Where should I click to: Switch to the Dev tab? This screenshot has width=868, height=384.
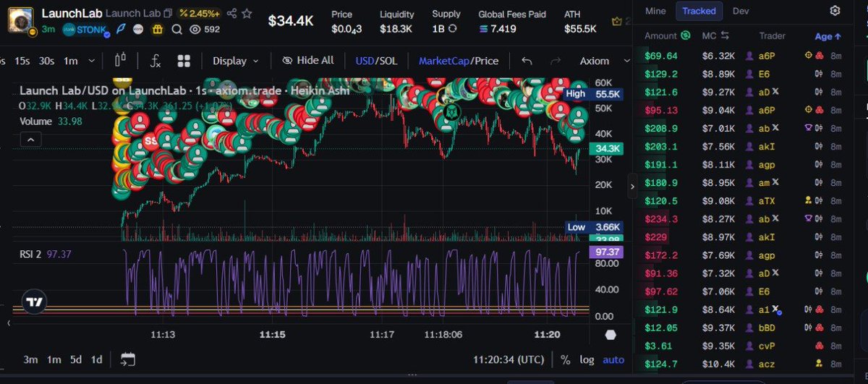[x=741, y=11]
